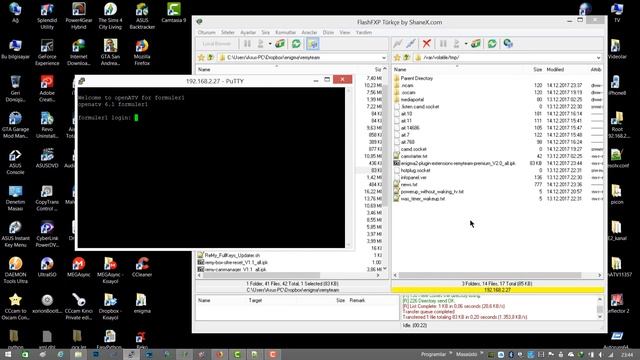Click the remote pane horizontal scrollbar

[x=490, y=275]
